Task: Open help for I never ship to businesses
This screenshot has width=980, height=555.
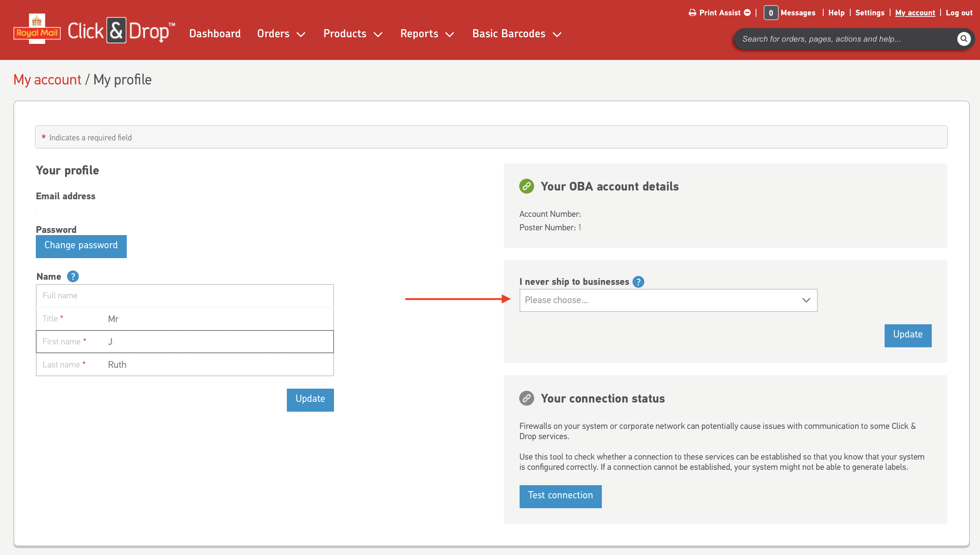Action: (x=638, y=282)
